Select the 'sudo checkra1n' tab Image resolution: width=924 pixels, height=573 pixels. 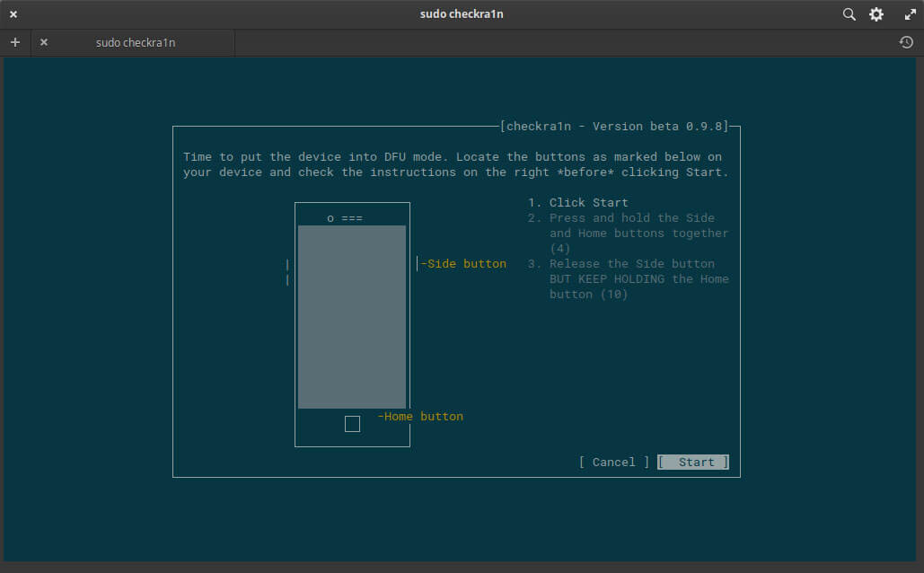click(x=136, y=42)
